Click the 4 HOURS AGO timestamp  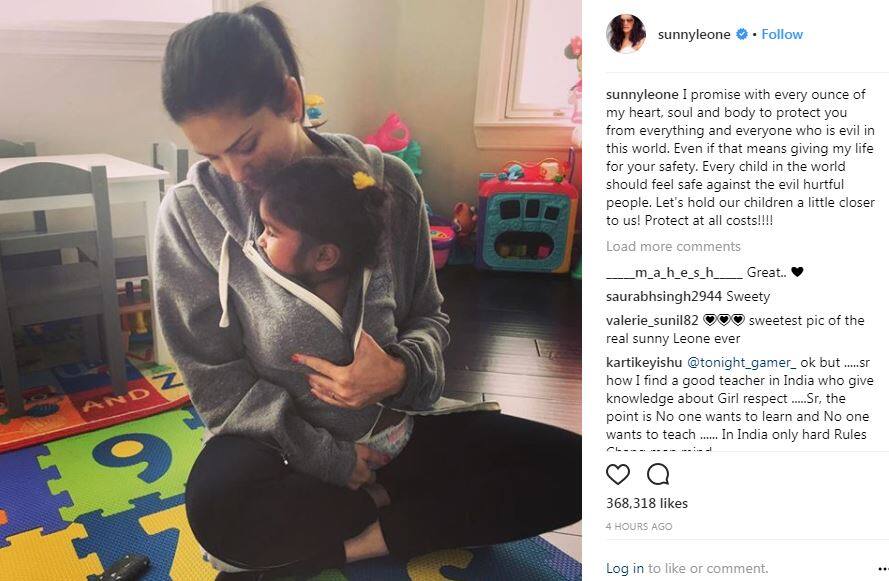coord(639,527)
